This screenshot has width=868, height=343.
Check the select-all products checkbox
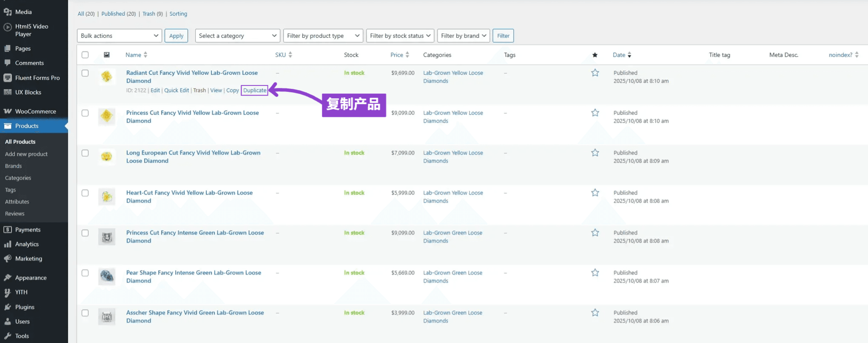click(x=85, y=55)
